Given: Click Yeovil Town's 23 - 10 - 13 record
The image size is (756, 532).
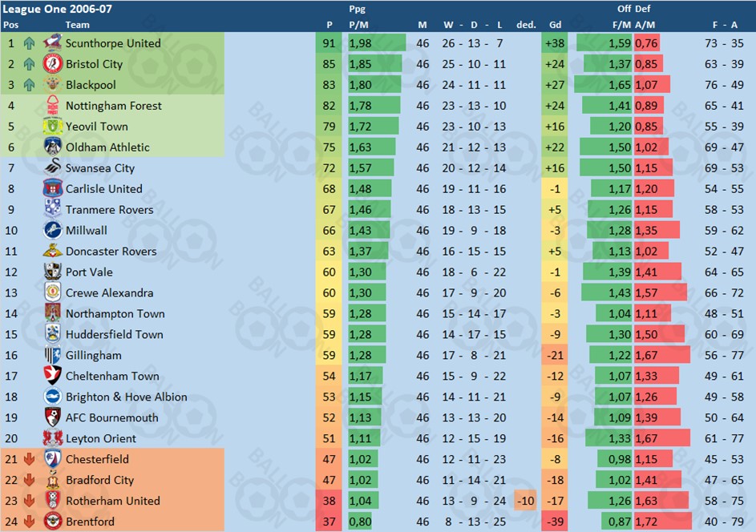Looking at the screenshot, I should 474,127.
